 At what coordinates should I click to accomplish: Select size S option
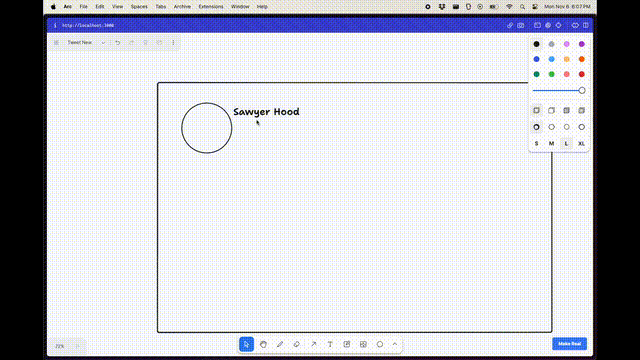pos(536,144)
